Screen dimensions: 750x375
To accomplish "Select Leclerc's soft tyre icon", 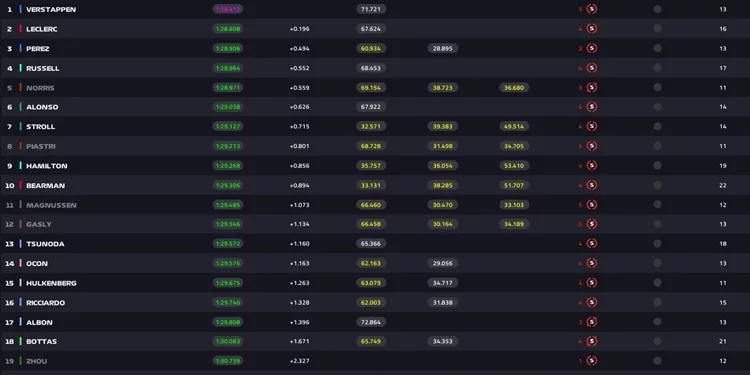I will pos(592,29).
